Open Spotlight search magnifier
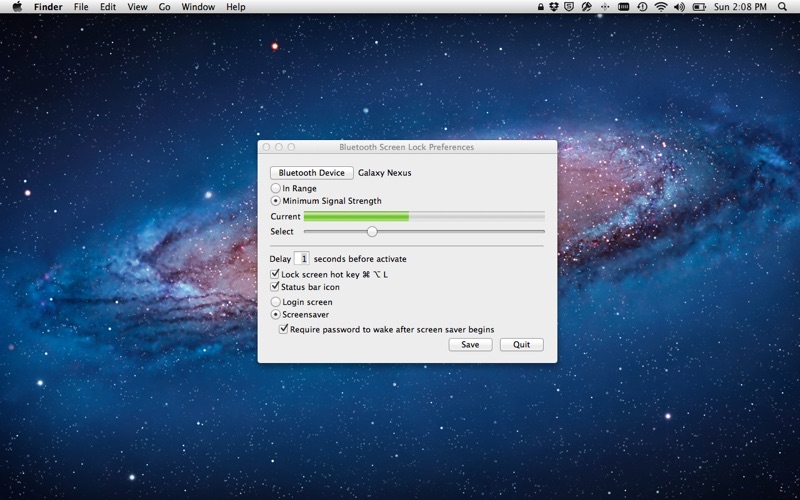Image resolution: width=800 pixels, height=500 pixels. 782,7
